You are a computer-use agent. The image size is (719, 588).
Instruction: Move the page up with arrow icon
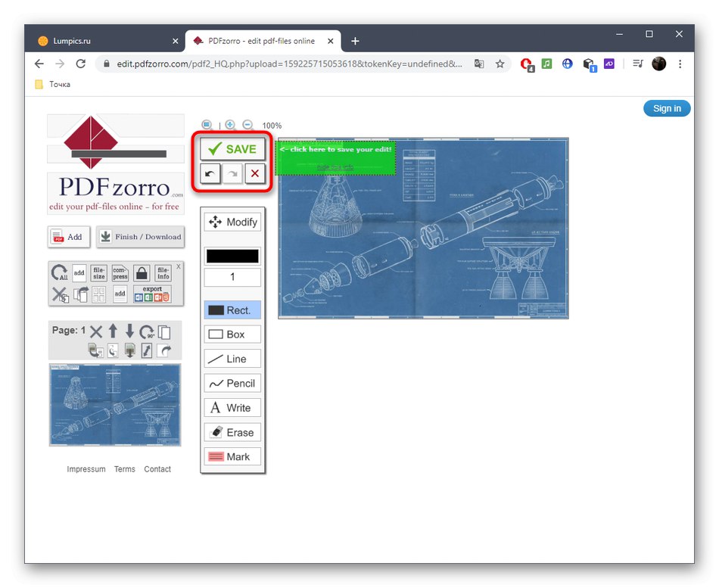click(114, 331)
